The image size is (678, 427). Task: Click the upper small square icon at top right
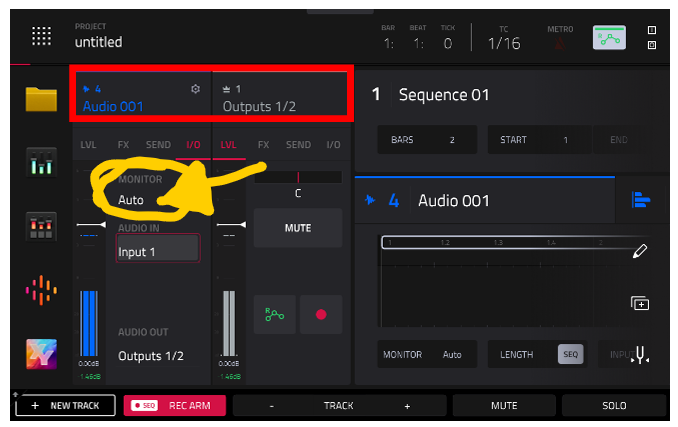click(x=652, y=30)
